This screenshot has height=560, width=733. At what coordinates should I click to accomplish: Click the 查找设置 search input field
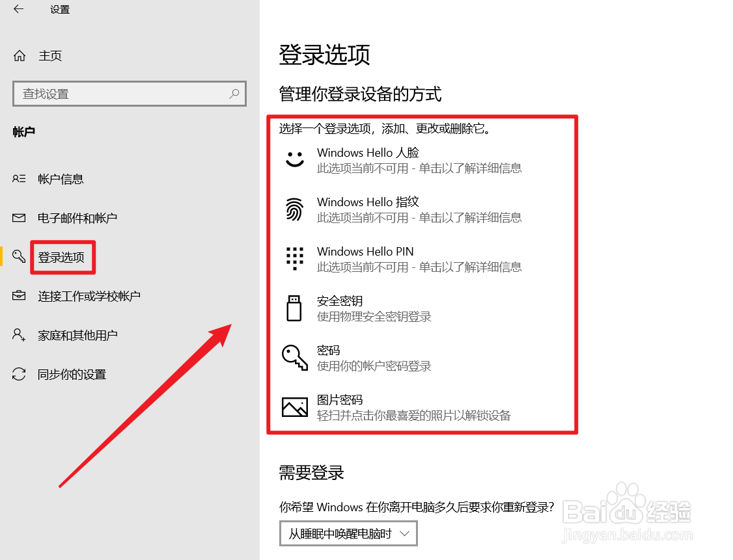117,94
